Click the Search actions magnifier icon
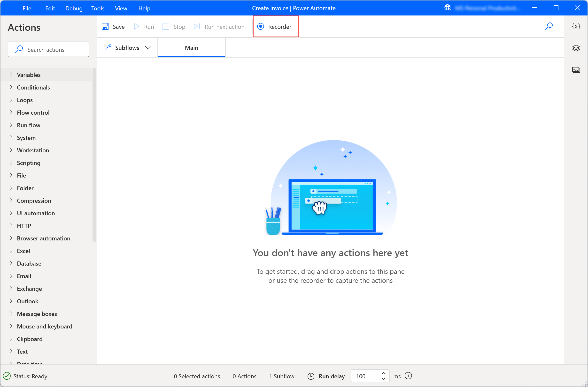This screenshot has width=588, height=387. pyautogui.click(x=19, y=49)
